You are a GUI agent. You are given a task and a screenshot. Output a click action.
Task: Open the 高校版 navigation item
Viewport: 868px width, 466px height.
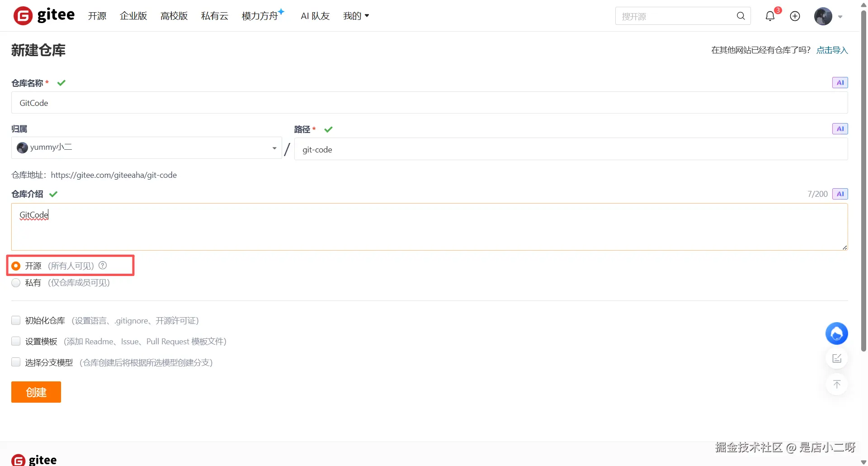(x=174, y=16)
